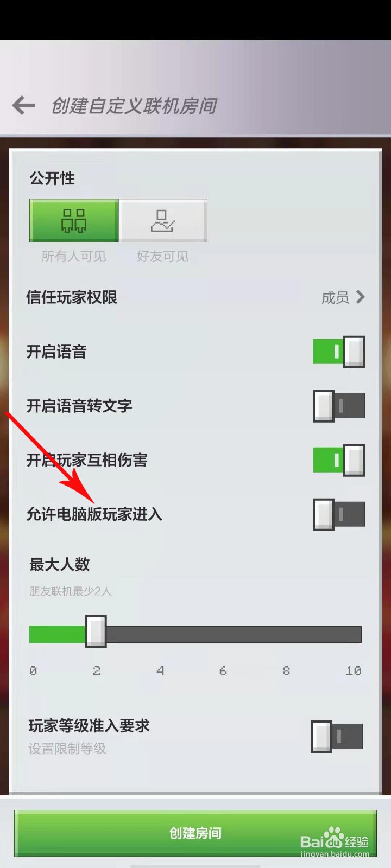
Task: Turn off 开启玩家互相伤害 toggle
Action: (338, 460)
